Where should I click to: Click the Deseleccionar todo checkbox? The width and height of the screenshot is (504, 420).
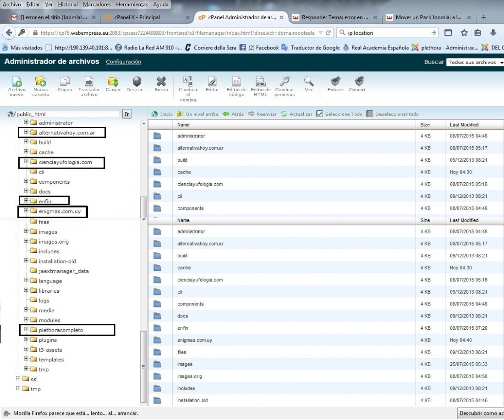point(370,114)
